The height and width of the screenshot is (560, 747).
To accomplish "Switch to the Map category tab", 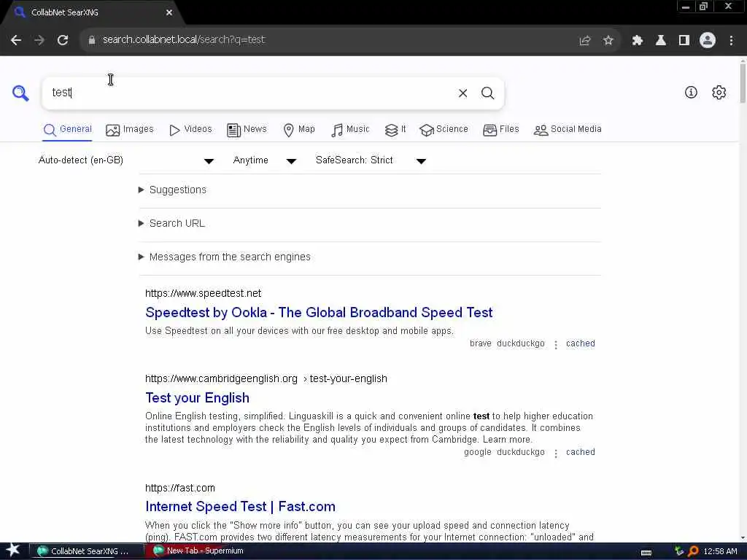I will pyautogui.click(x=298, y=130).
